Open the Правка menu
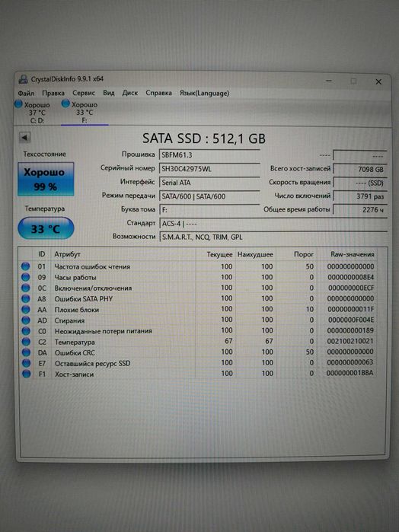Viewport: 399px width, 532px height. coord(53,93)
